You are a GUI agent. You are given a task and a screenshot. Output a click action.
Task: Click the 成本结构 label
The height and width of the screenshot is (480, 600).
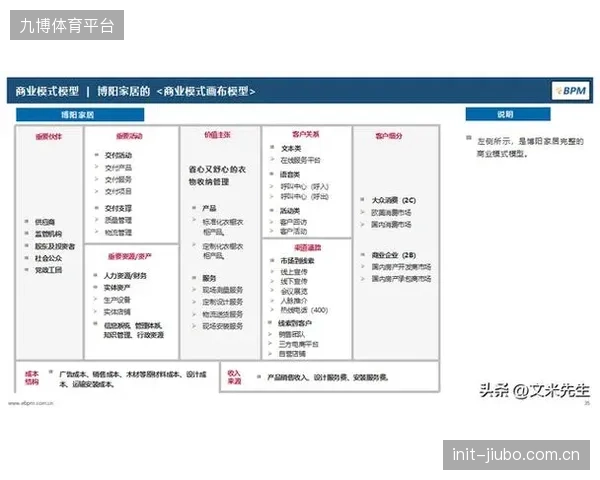(x=32, y=378)
